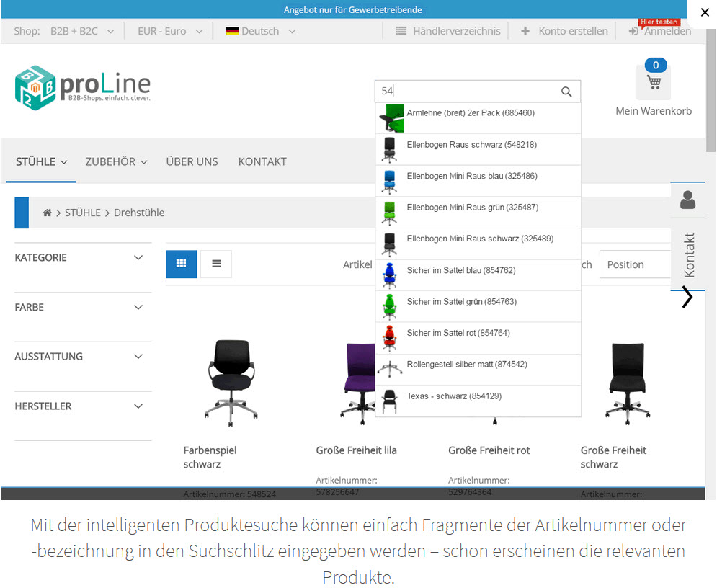Screen dimensions: 717x588
Task: Select suggestion Rollengestell silber matt (874542)
Action: (478, 370)
